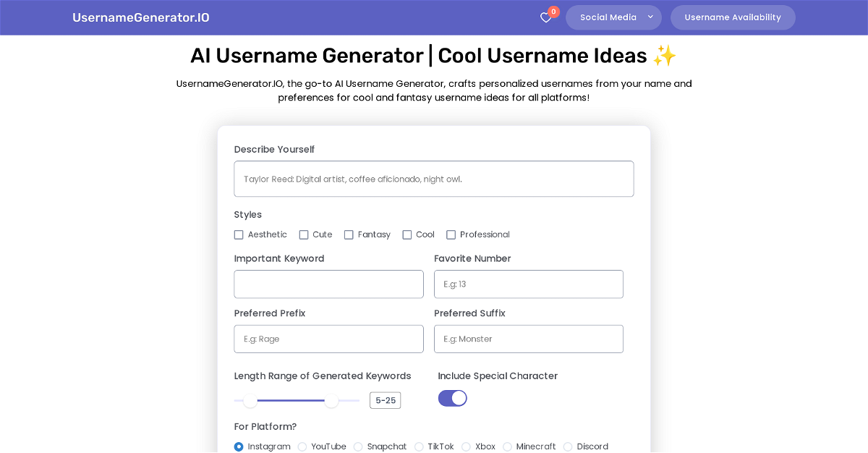The height and width of the screenshot is (453, 868).
Task: Check the Aesthetic style checkbox
Action: 239,234
